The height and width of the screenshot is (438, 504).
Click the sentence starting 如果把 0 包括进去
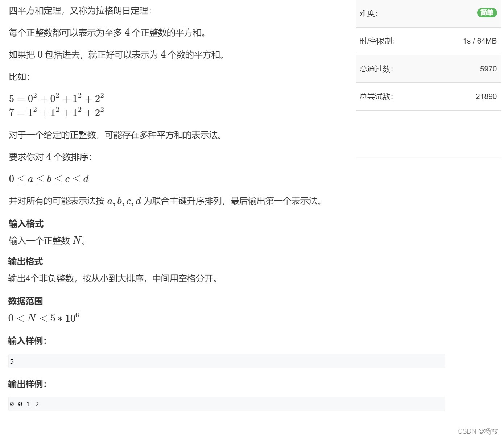[117, 55]
